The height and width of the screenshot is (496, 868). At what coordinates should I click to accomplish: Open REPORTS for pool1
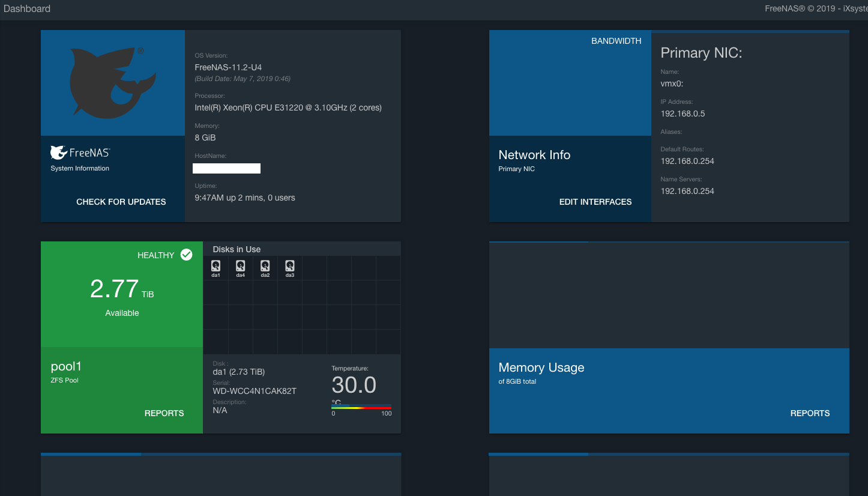164,413
